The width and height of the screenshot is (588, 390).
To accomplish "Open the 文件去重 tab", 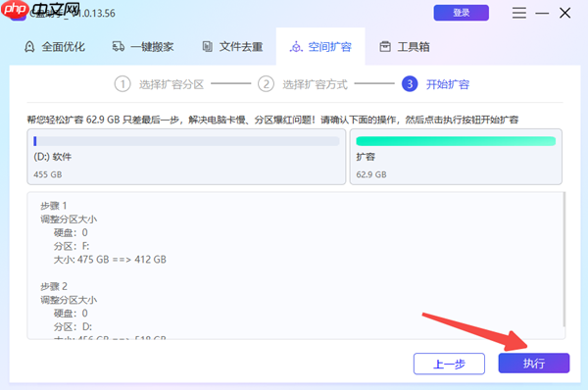I will click(x=232, y=47).
